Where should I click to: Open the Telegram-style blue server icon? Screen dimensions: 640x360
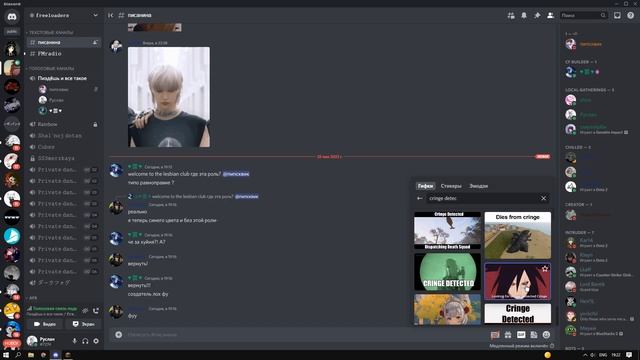click(12, 236)
